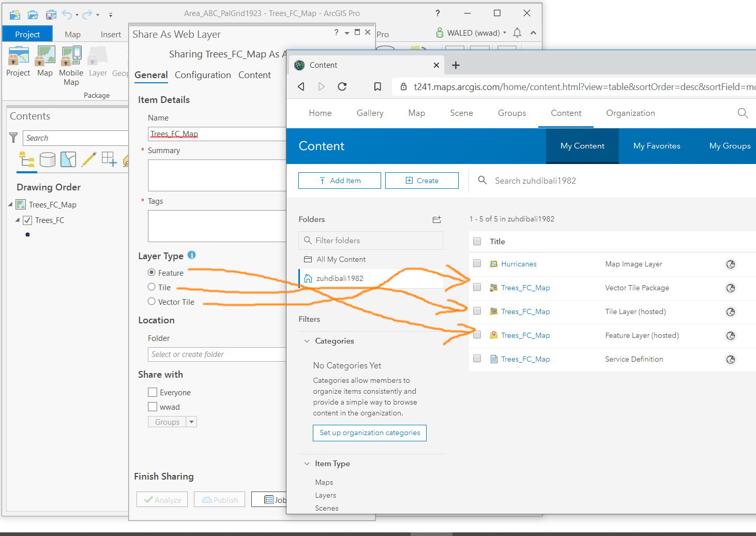Collapse the Item Type filter section
The image size is (756, 536).
pos(307,464)
